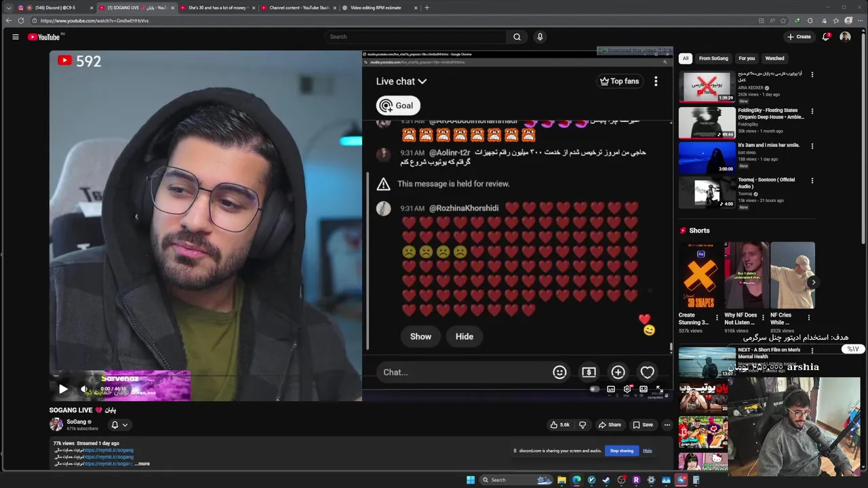Hide the held chat message

click(465, 336)
